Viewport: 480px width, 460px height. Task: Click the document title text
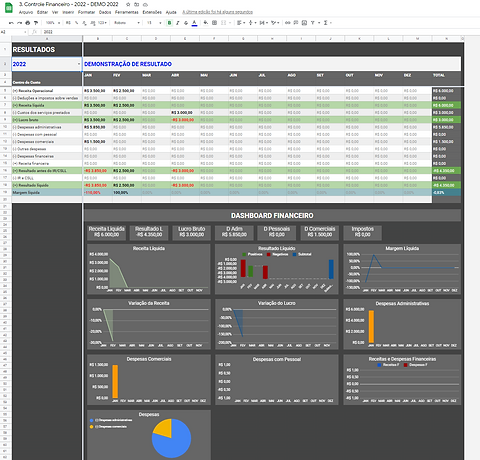pos(68,4)
